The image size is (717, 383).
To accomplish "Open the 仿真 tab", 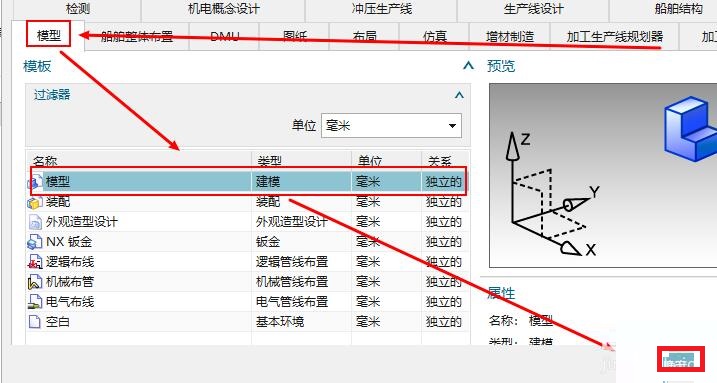I will (434, 36).
